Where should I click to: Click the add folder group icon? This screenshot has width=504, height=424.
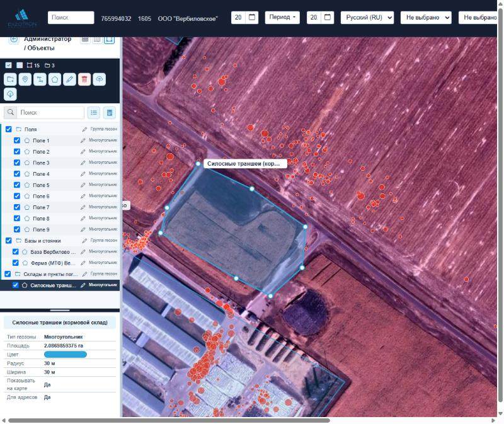click(x=10, y=79)
